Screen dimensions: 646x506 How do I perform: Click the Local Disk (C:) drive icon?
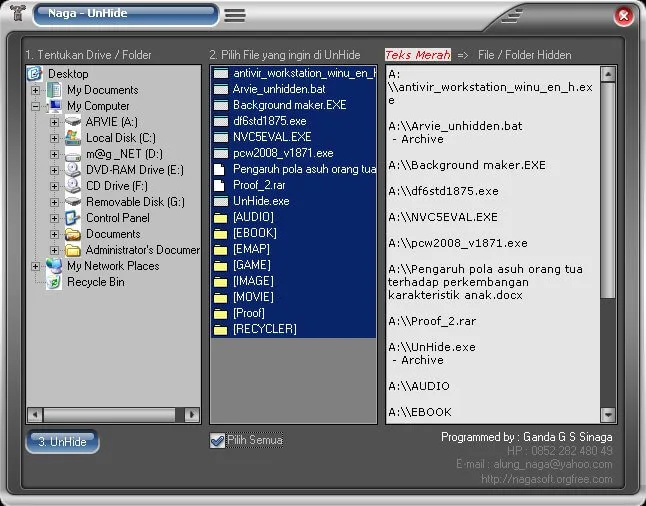(x=73, y=138)
